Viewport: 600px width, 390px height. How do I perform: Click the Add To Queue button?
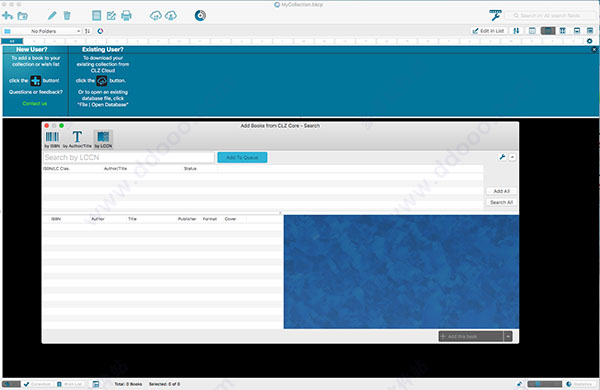pos(242,157)
